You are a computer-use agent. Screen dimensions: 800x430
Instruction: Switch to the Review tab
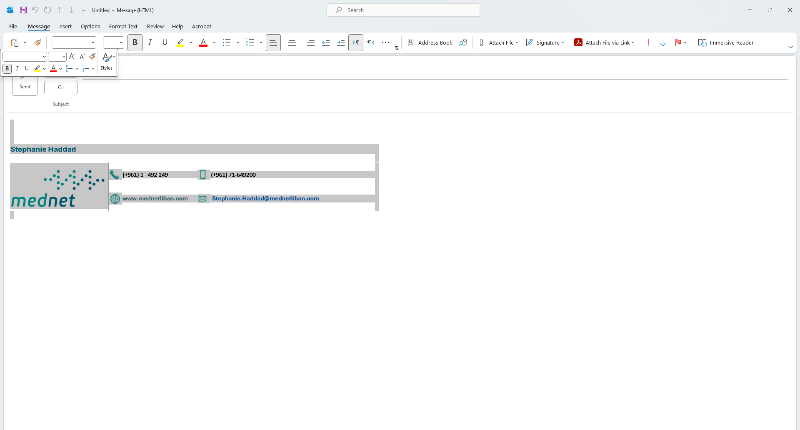tap(155, 25)
